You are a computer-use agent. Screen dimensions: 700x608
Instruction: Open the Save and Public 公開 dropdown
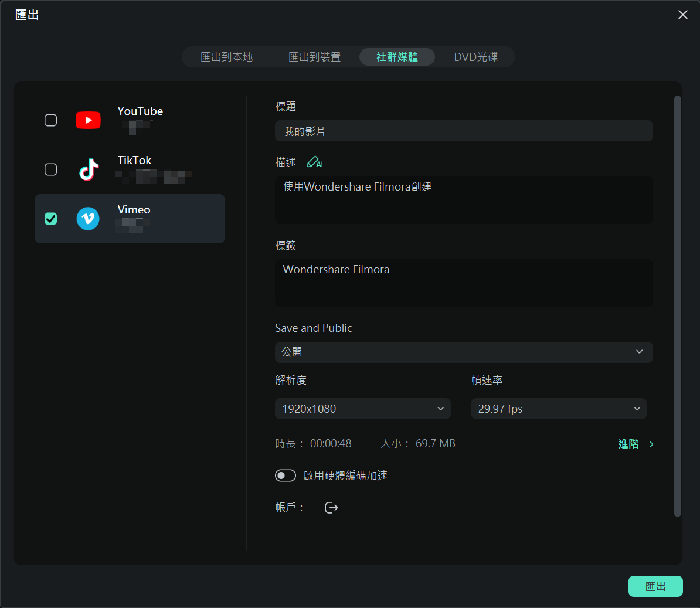click(x=464, y=352)
